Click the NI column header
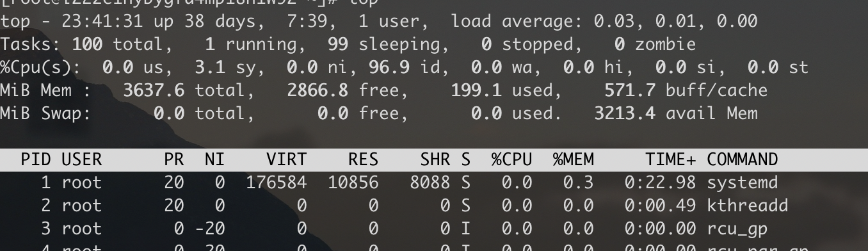The height and width of the screenshot is (251, 868). tap(215, 159)
